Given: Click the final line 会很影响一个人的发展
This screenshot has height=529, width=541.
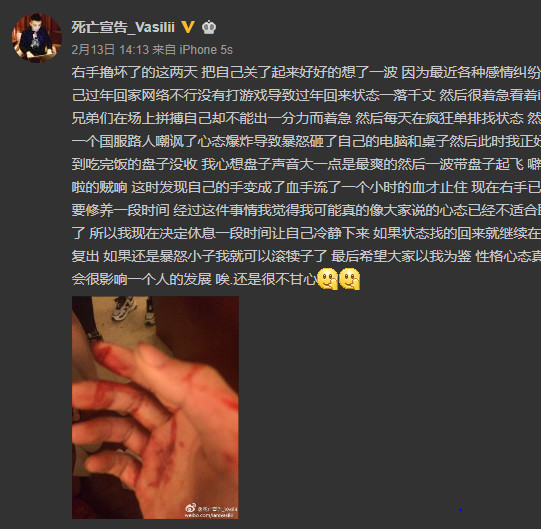Looking at the screenshot, I should (x=194, y=279).
